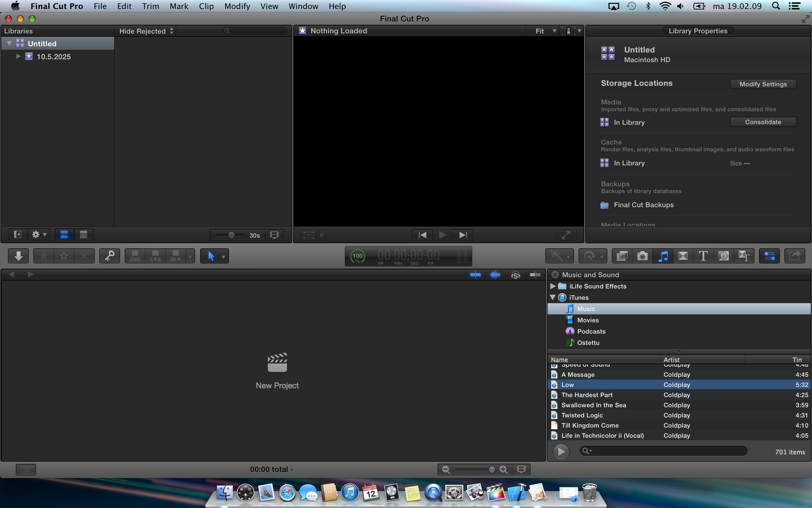This screenshot has height=508, width=812.
Task: Open the Modify menu
Action: pyautogui.click(x=237, y=6)
